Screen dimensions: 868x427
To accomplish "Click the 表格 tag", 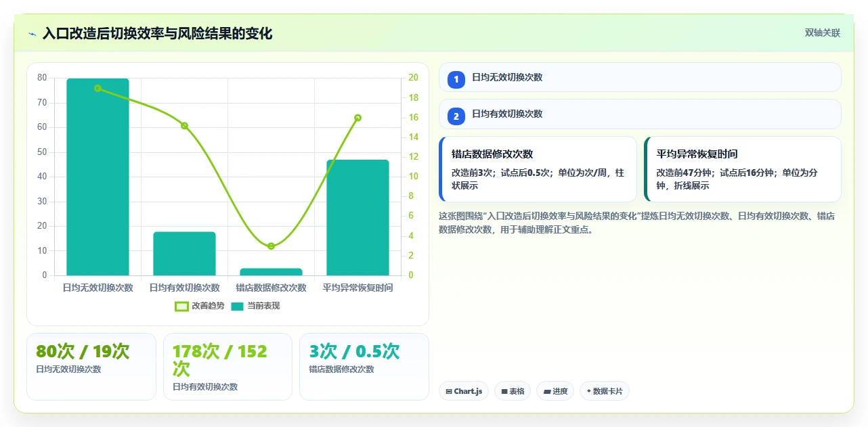I will tap(513, 391).
